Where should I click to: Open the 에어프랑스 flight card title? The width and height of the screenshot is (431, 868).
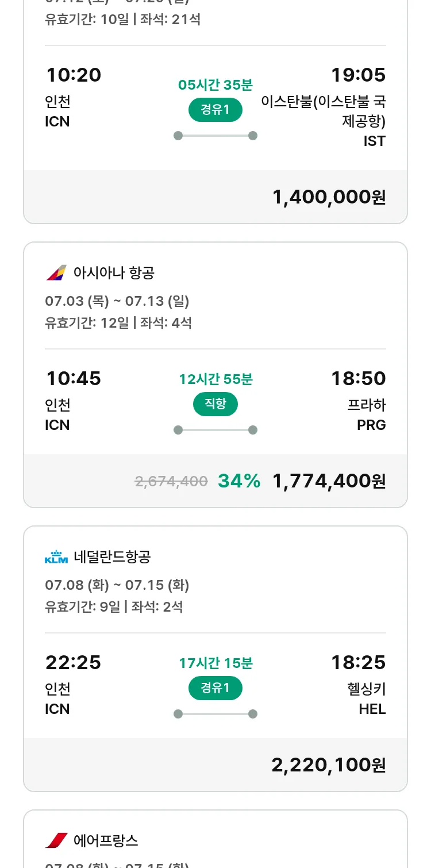(106, 840)
